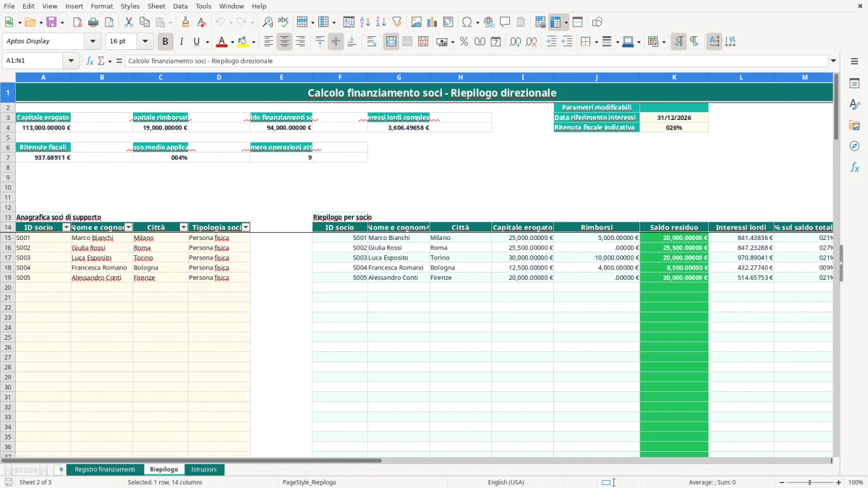Open the 'ID socio' autofilter dropdown in column A

(x=67, y=227)
